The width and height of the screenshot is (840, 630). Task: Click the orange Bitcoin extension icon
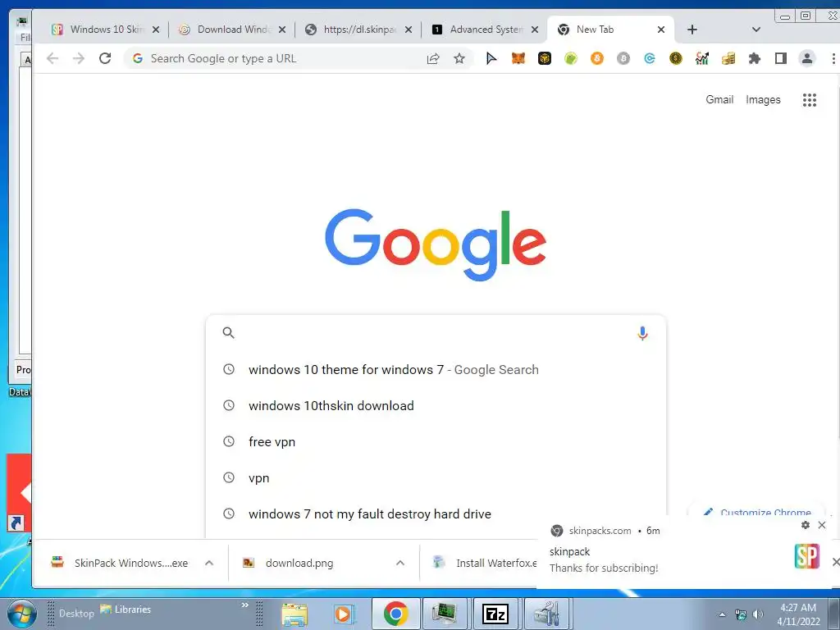click(597, 58)
